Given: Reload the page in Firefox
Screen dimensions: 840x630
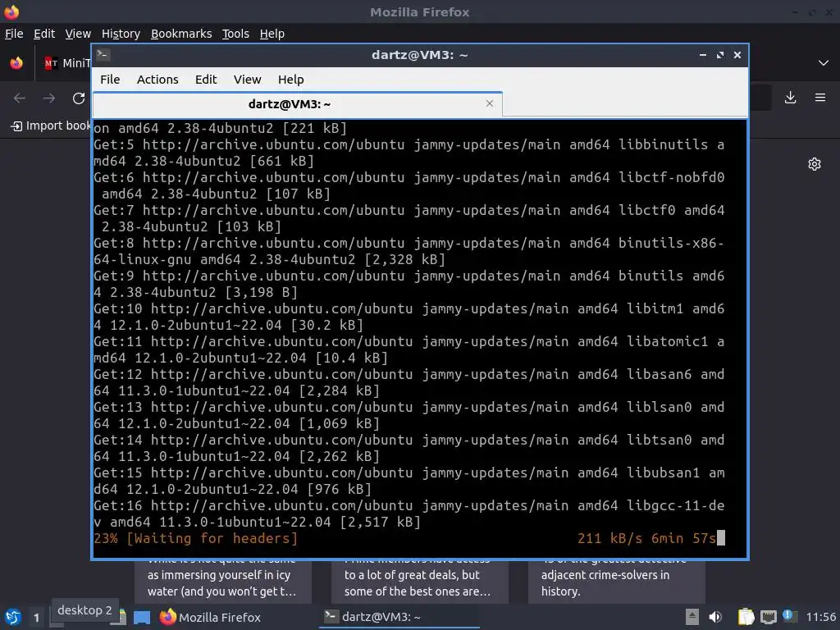Looking at the screenshot, I should (79, 98).
